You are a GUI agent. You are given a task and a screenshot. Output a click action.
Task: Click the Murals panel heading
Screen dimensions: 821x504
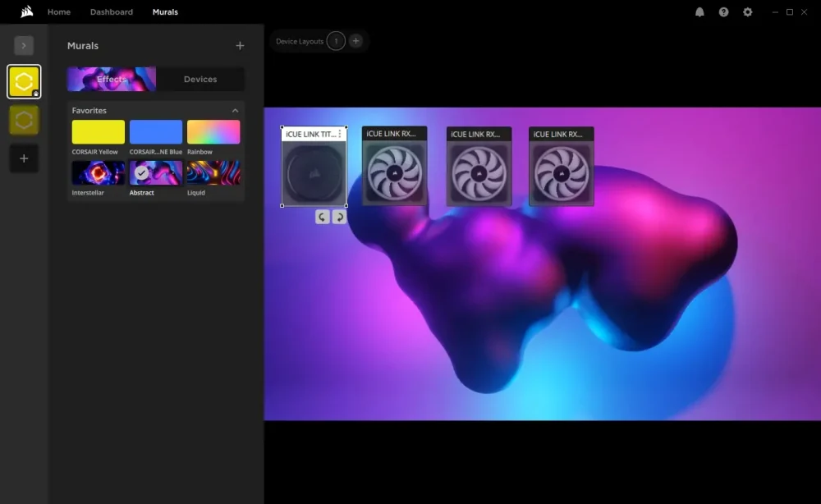point(83,45)
